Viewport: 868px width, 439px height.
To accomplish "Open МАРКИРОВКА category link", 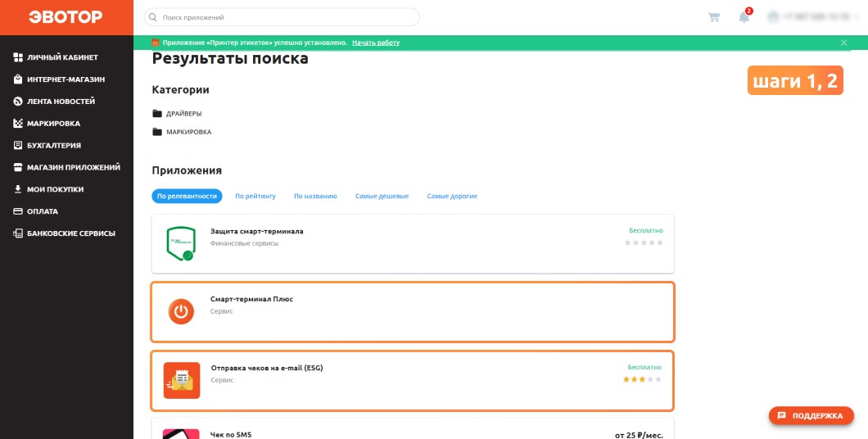I will point(189,132).
